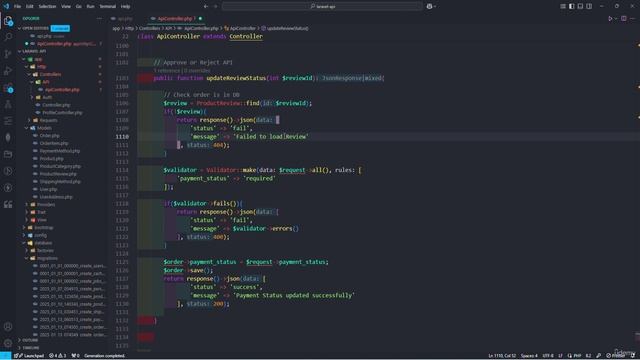This screenshot has height=360, width=640.
Task: Click the Split Editor Right icon
Action: click(x=624, y=18)
